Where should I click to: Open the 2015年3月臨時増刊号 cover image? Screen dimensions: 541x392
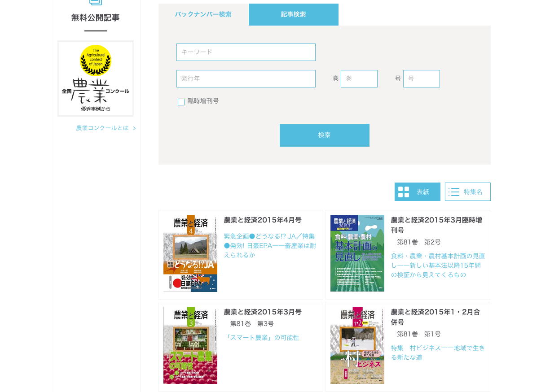click(357, 253)
